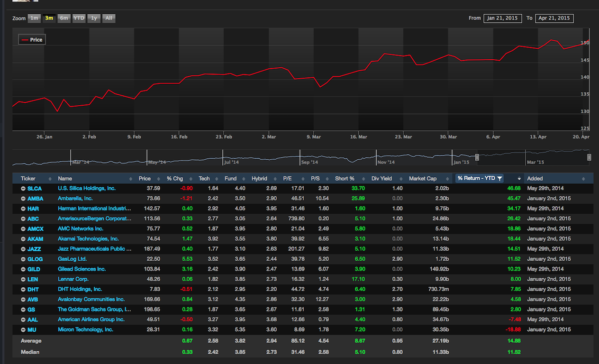This screenshot has height=364, width=599.
Task: Open the MU ticker link
Action: pos(32,329)
